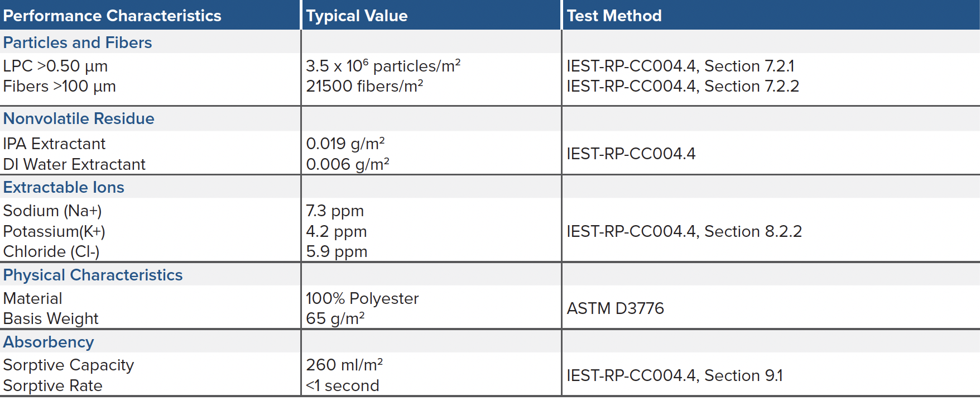Click the Performance Characteristics column header
The height and width of the screenshot is (400, 980).
point(112,16)
